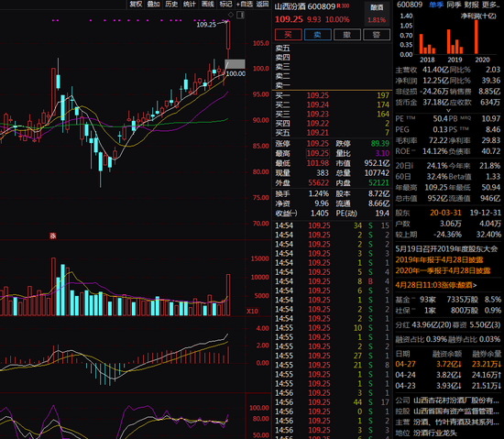Click the 买五 bid price 109.21
Image resolution: width=504 pixels, height=439 pixels.
coord(318,132)
